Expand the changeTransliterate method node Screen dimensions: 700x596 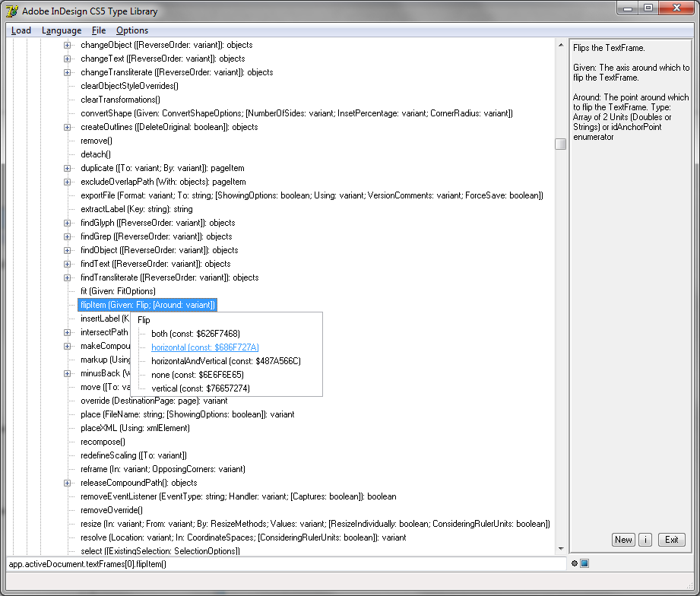[67, 72]
